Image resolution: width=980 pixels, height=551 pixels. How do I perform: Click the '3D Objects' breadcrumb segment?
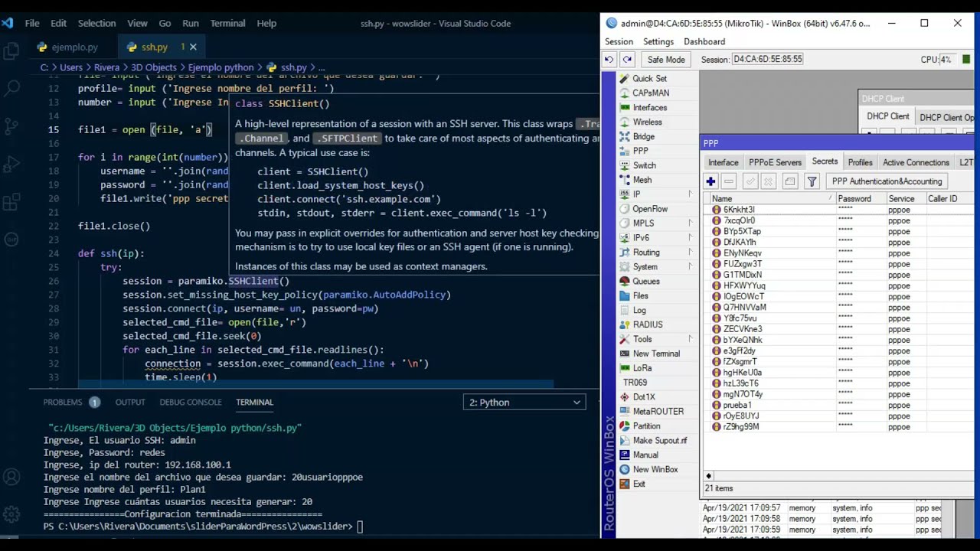click(x=153, y=67)
